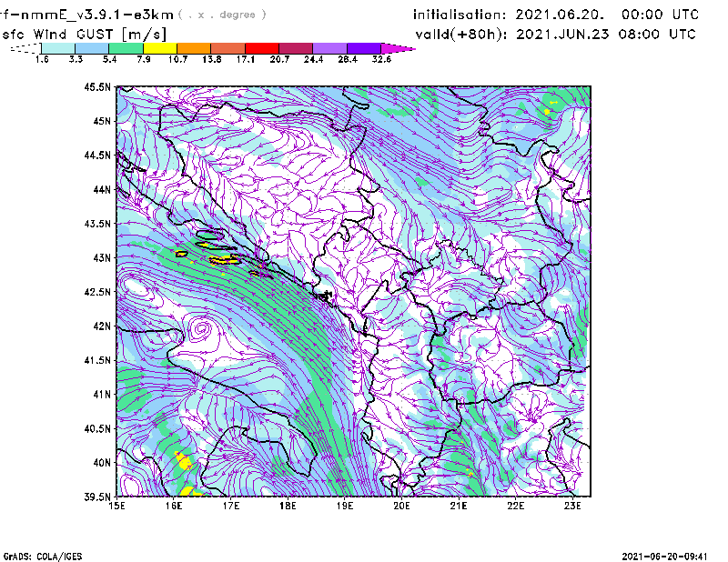
Task: Click the light cyan 1.6–3.3 legend swatch
Action: [x=58, y=48]
